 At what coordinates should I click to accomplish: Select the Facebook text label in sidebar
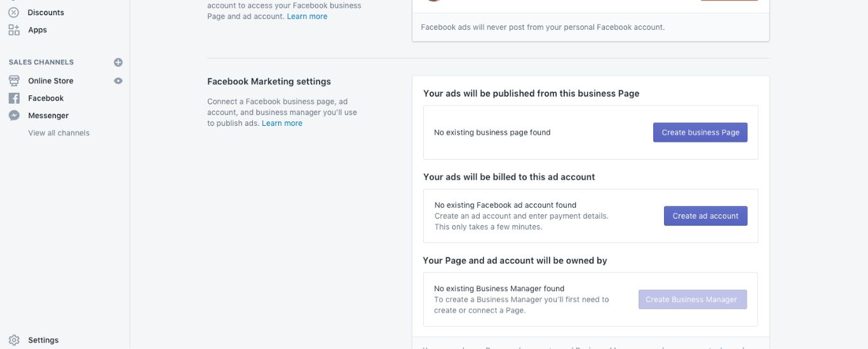(46, 98)
